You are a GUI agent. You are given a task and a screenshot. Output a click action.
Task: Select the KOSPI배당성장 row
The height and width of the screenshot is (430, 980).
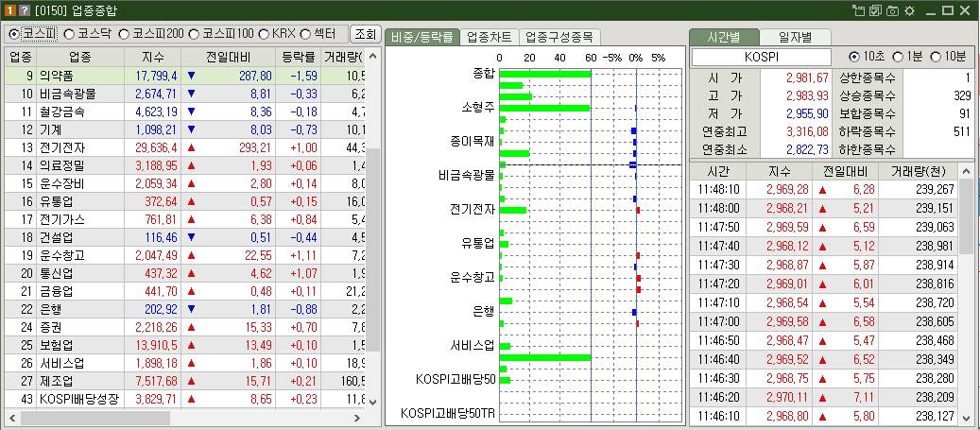(x=185, y=400)
